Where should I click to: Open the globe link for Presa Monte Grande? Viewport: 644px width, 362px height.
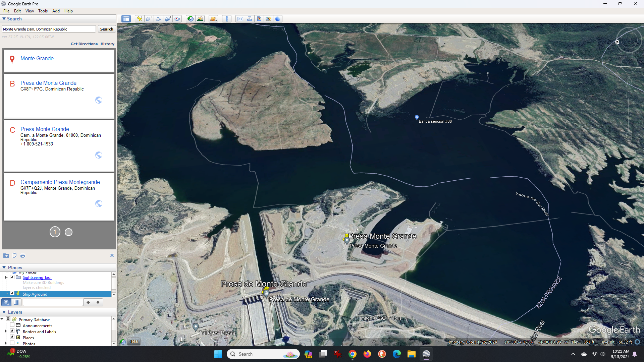pyautogui.click(x=99, y=155)
